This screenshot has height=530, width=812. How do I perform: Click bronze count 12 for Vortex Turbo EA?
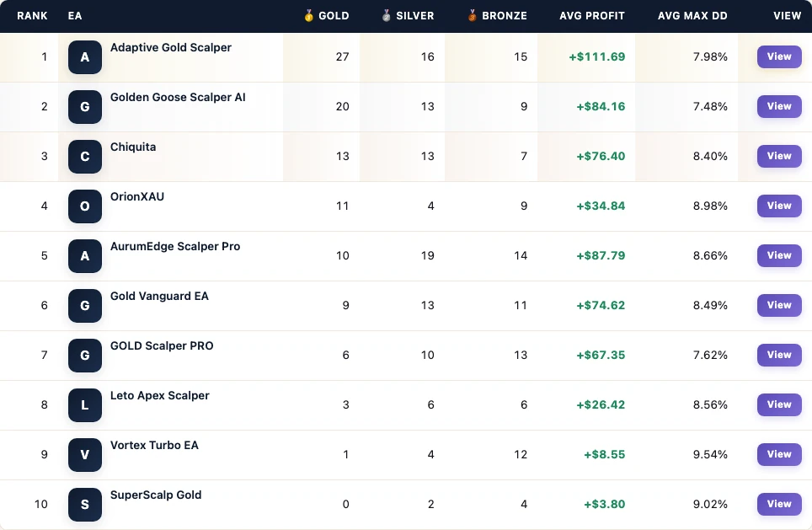tap(521, 455)
